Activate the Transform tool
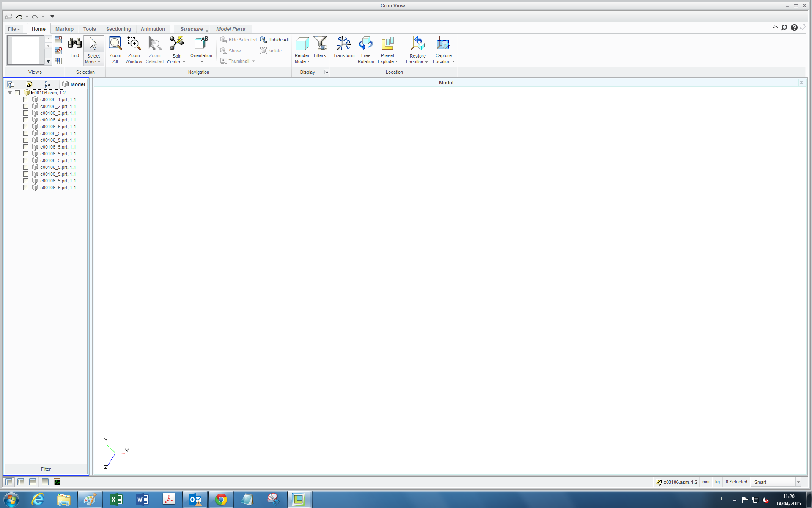The width and height of the screenshot is (812, 508). (x=343, y=50)
